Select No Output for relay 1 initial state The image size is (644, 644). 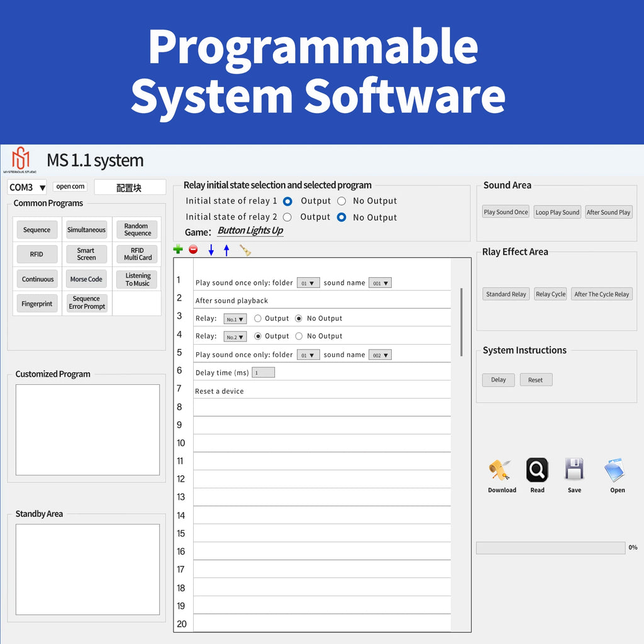click(341, 201)
